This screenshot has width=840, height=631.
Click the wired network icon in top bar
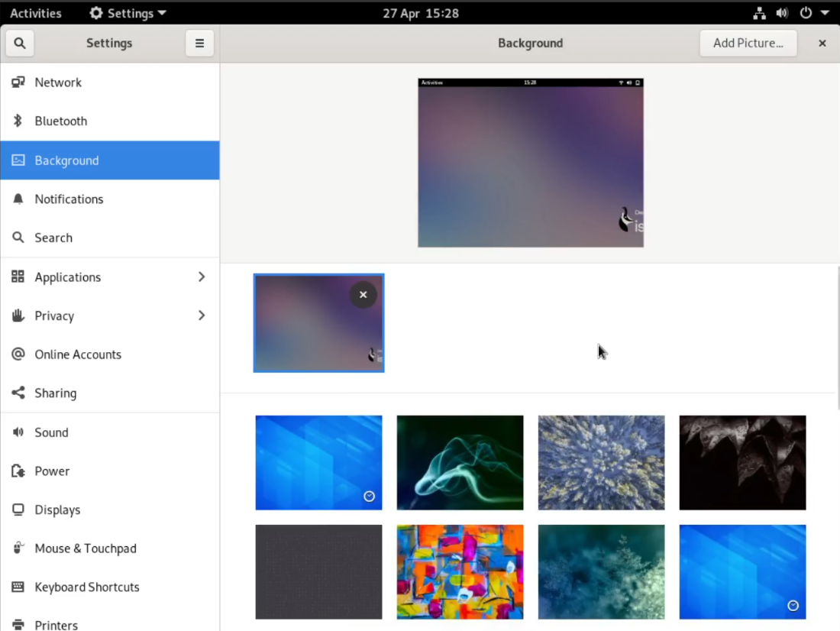[759, 13]
